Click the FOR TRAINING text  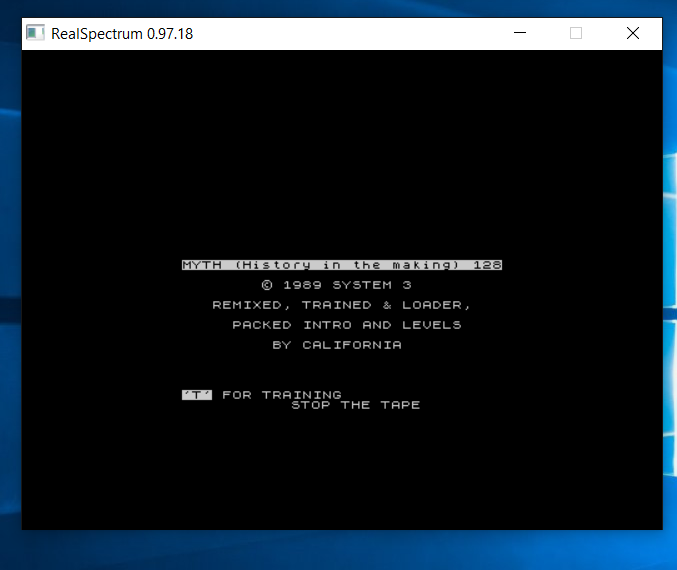(282, 395)
